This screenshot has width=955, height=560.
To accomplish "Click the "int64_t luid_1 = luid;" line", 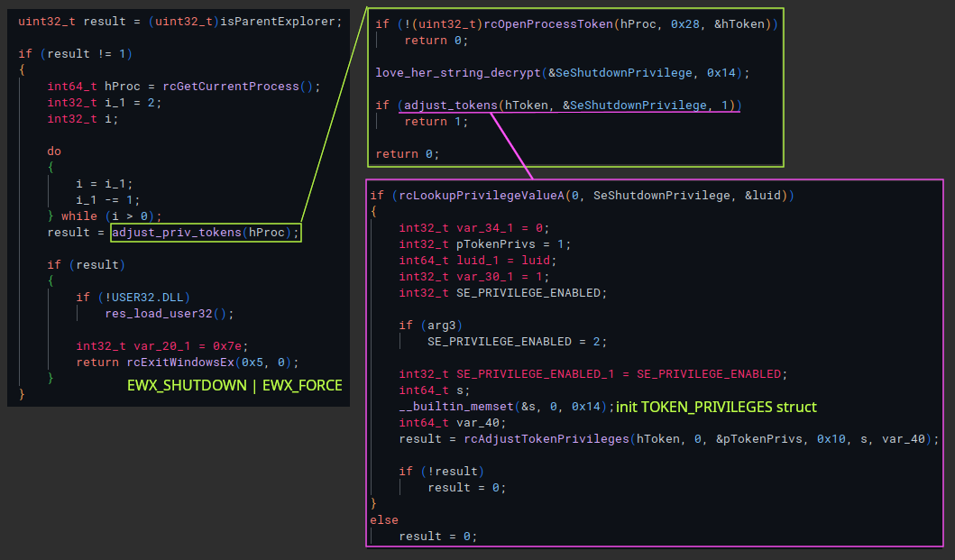I will (x=478, y=261).
